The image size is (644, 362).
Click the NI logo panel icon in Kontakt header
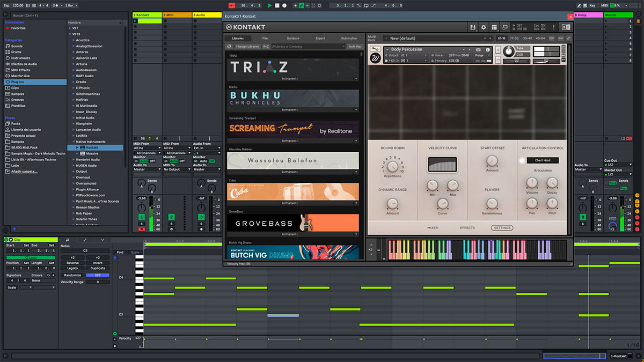pos(565,27)
